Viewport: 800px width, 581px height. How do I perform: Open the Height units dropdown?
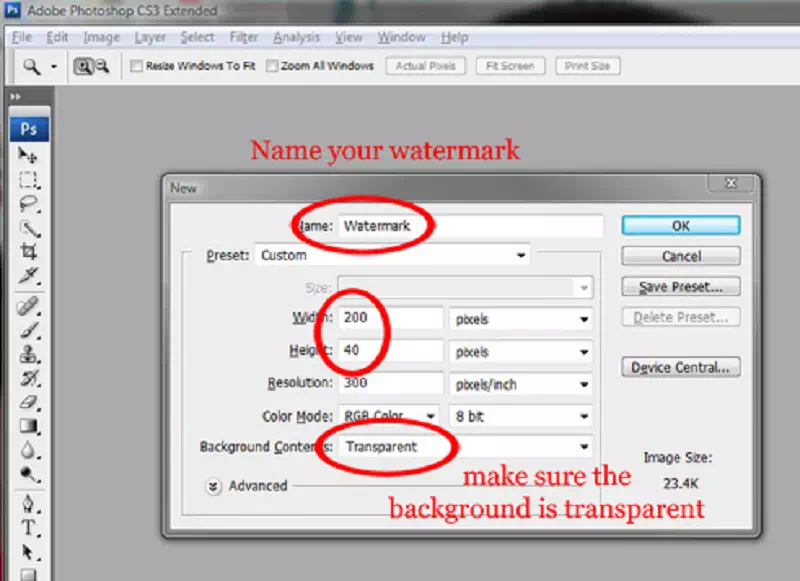pyautogui.click(x=520, y=351)
